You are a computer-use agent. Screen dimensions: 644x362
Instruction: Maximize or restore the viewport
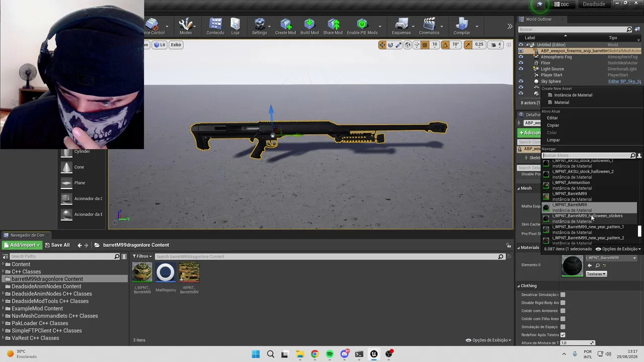[509, 45]
